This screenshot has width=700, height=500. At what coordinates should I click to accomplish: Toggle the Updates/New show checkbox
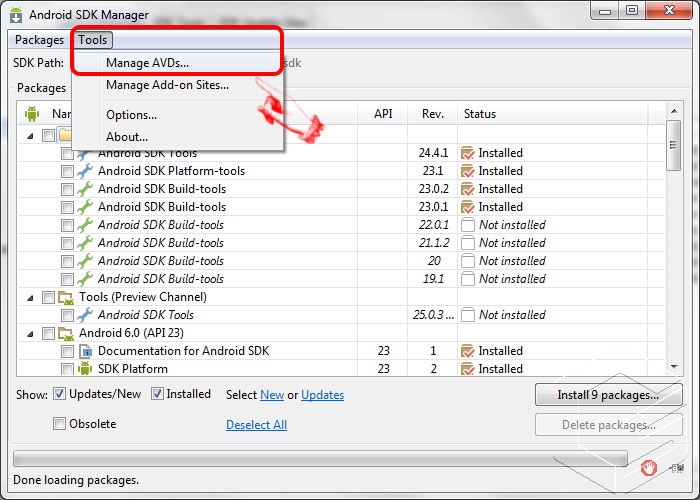(x=59, y=394)
